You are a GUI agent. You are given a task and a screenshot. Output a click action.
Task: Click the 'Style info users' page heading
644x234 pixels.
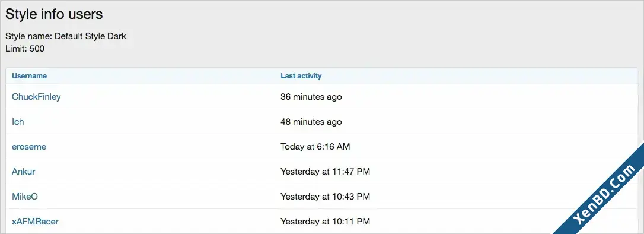point(54,15)
